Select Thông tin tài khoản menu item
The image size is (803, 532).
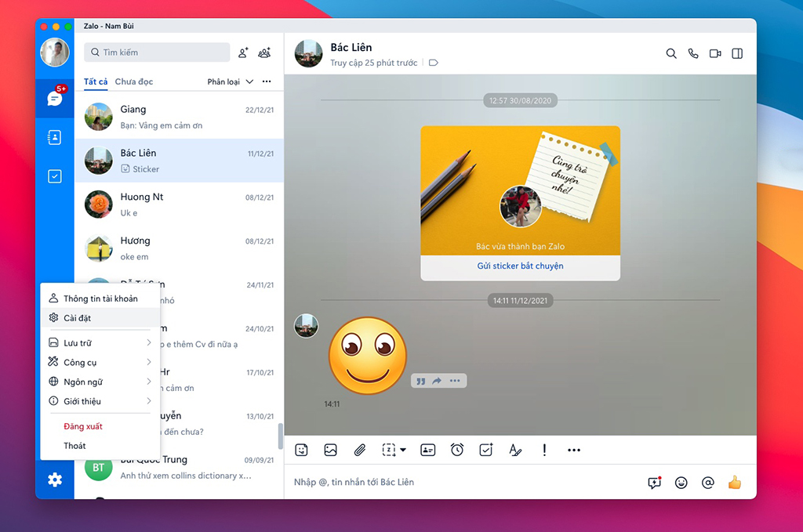click(x=100, y=299)
